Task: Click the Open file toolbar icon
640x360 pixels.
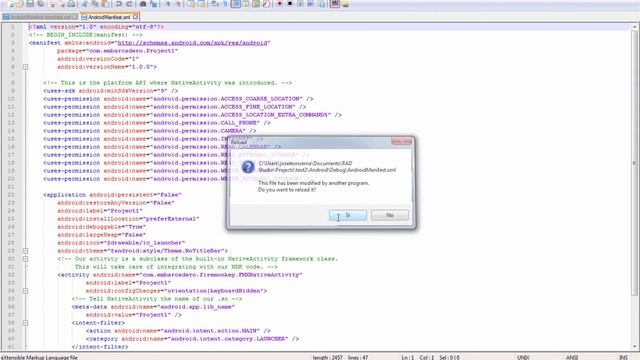Action: (x=20, y=4)
